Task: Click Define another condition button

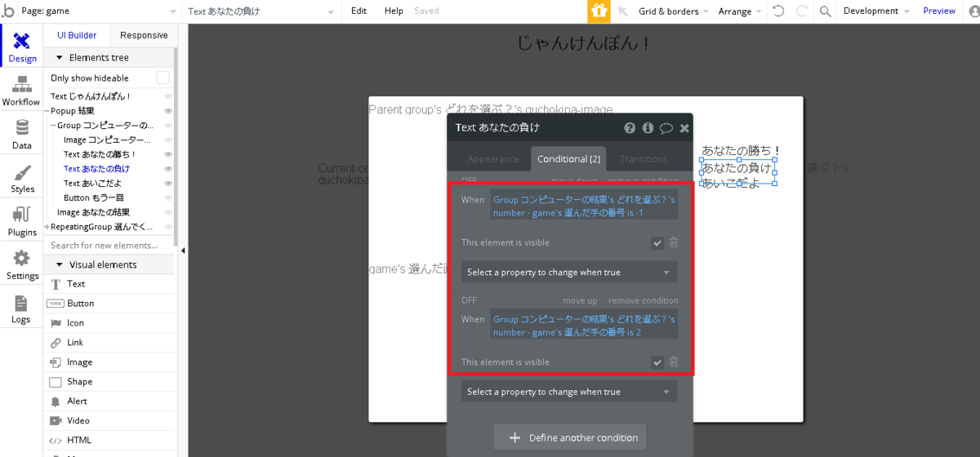Action: pos(570,437)
